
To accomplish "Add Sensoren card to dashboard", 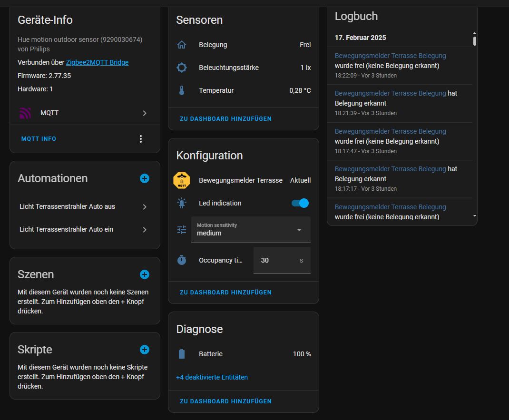I will tap(225, 119).
